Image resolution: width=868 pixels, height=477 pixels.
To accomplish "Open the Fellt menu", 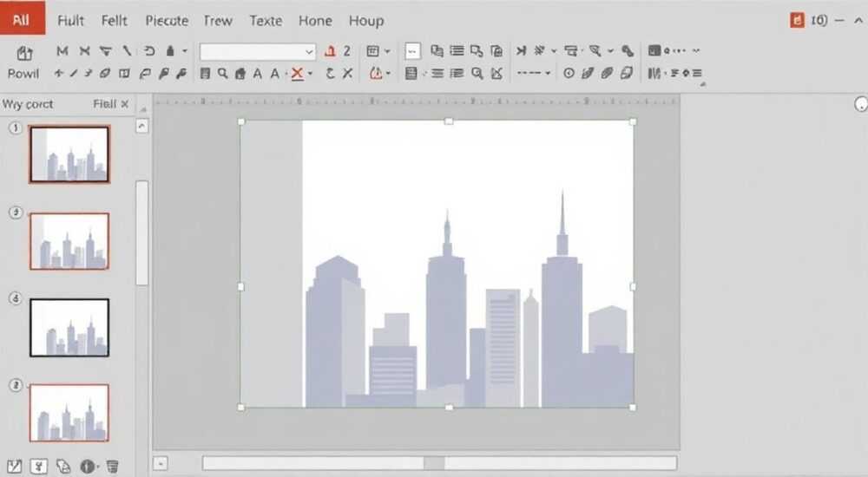I will pos(114,21).
